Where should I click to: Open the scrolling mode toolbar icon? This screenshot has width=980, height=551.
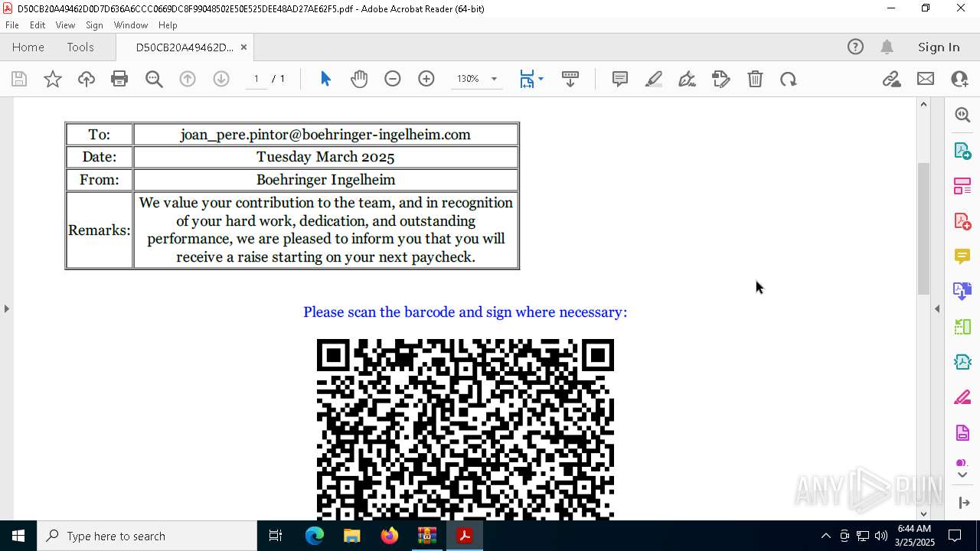570,79
